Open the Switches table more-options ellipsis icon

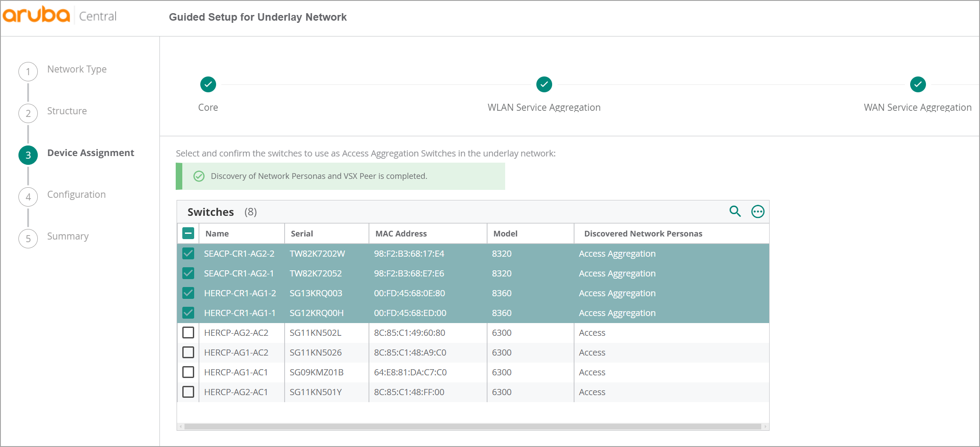(x=758, y=212)
